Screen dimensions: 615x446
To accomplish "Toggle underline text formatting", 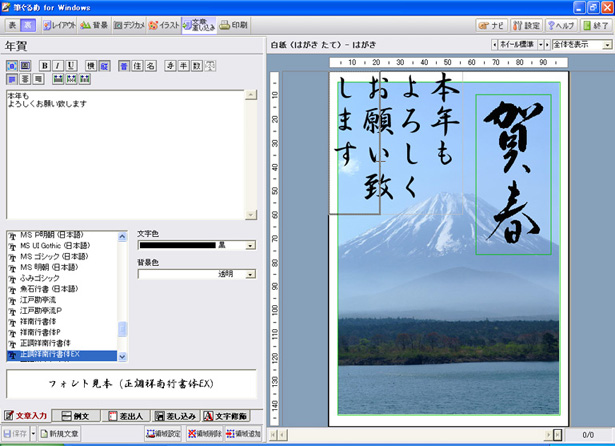I will pyautogui.click(x=71, y=65).
